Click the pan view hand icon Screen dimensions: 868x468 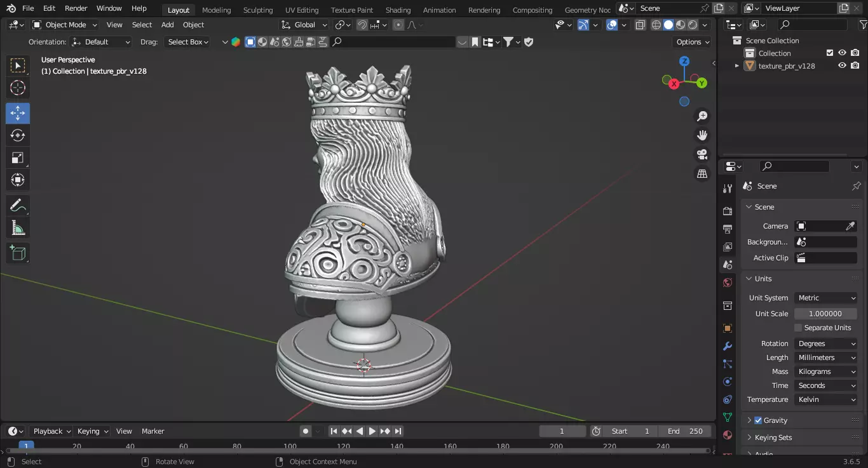702,135
